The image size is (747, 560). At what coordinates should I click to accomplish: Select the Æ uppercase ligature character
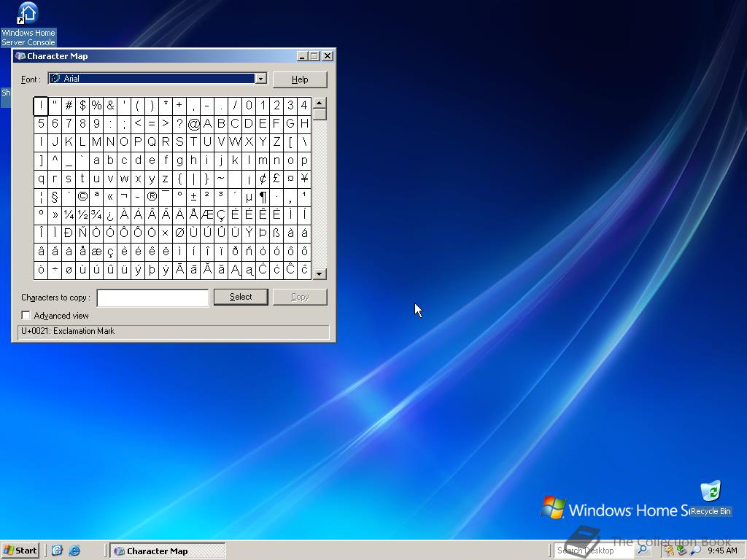click(x=207, y=215)
